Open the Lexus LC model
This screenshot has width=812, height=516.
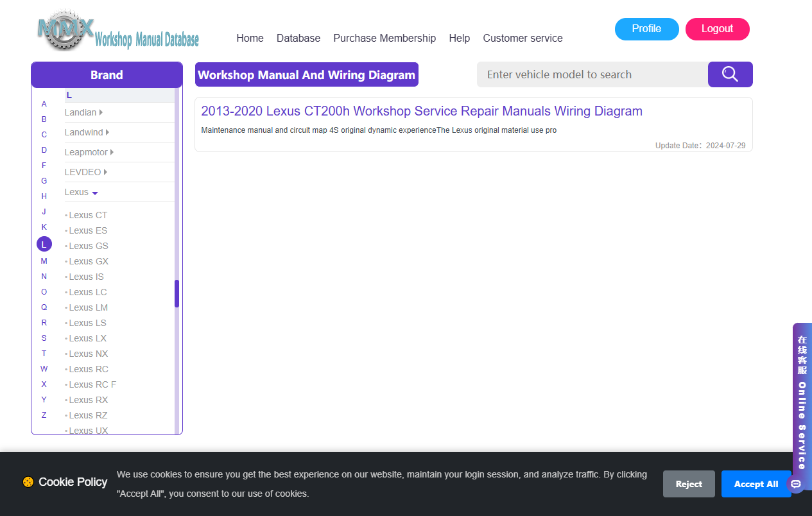tap(88, 292)
